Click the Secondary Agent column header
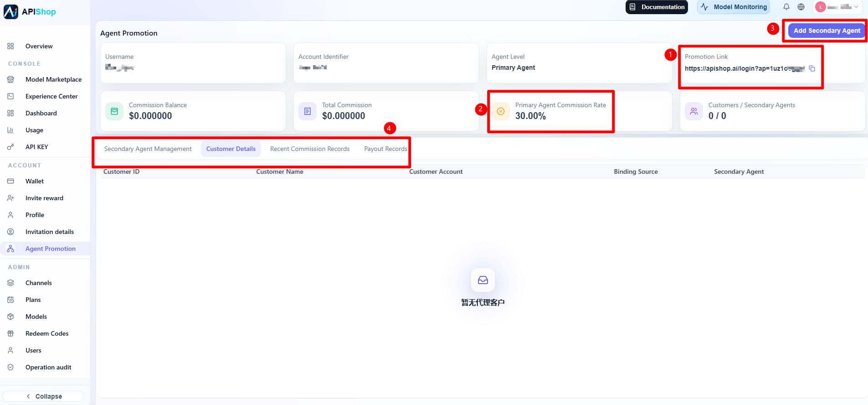 click(x=739, y=171)
